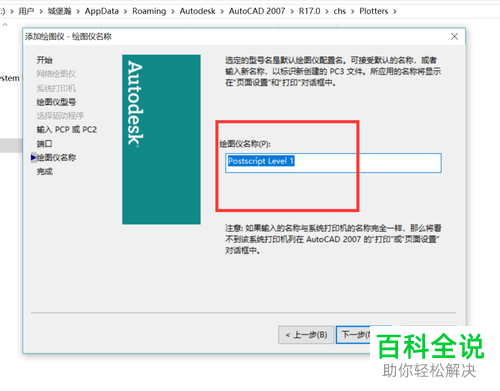Expand chevron between AutoCAD 2007 and R17.0

(292, 12)
